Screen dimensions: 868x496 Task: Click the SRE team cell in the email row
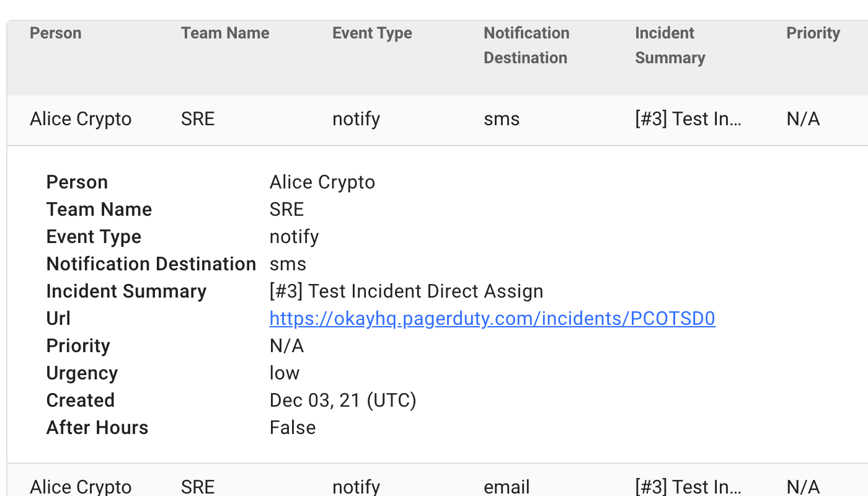point(198,486)
